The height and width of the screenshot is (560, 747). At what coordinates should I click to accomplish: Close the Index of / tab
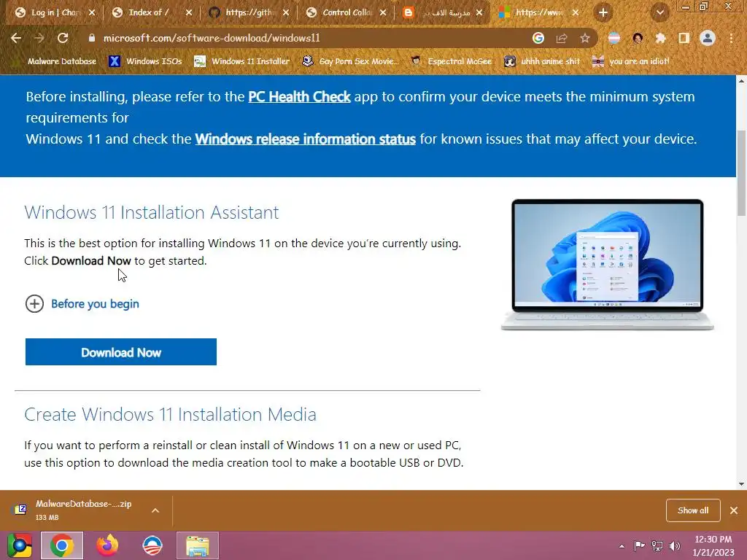(x=189, y=12)
